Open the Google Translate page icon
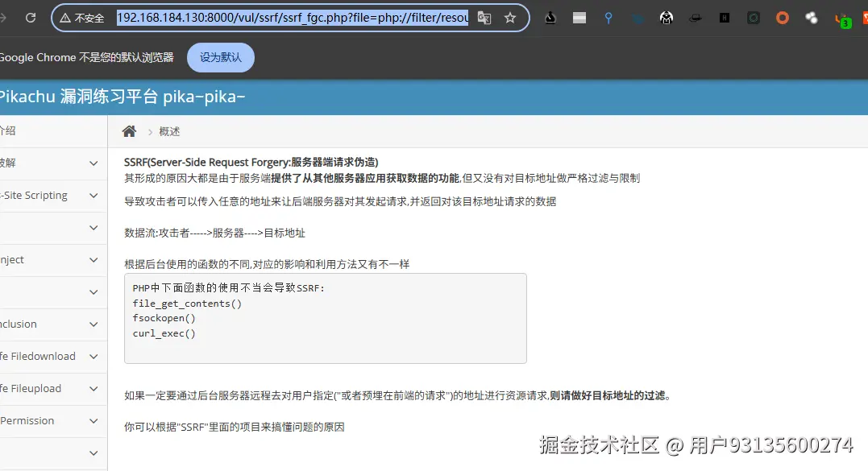 (x=484, y=18)
